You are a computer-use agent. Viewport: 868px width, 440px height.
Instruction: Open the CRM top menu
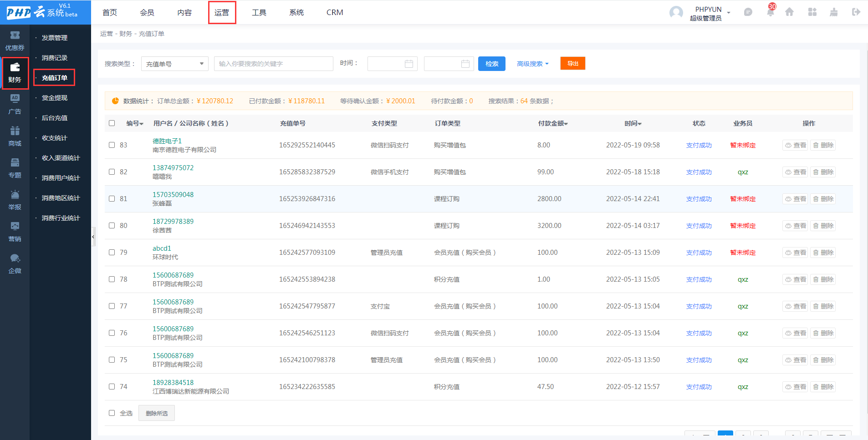point(335,12)
